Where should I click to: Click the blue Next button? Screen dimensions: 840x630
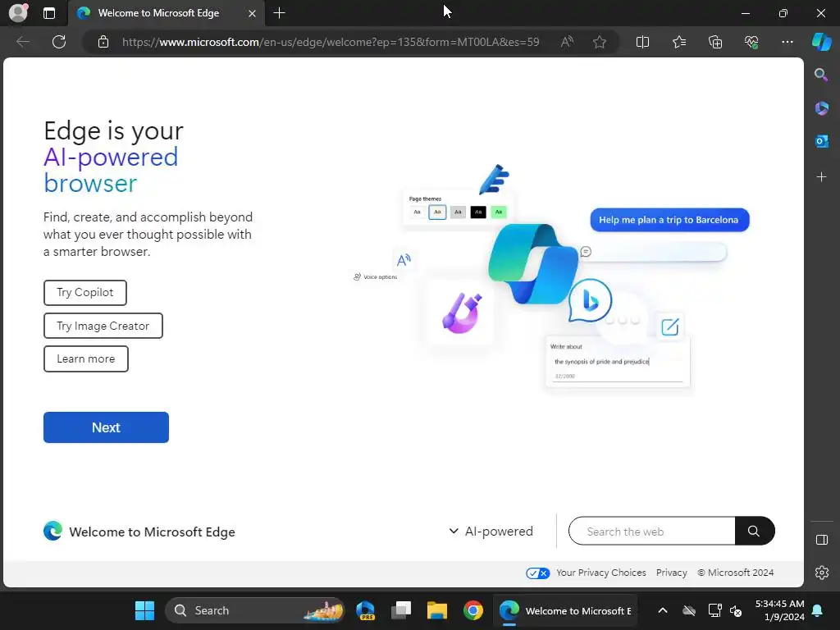point(106,427)
